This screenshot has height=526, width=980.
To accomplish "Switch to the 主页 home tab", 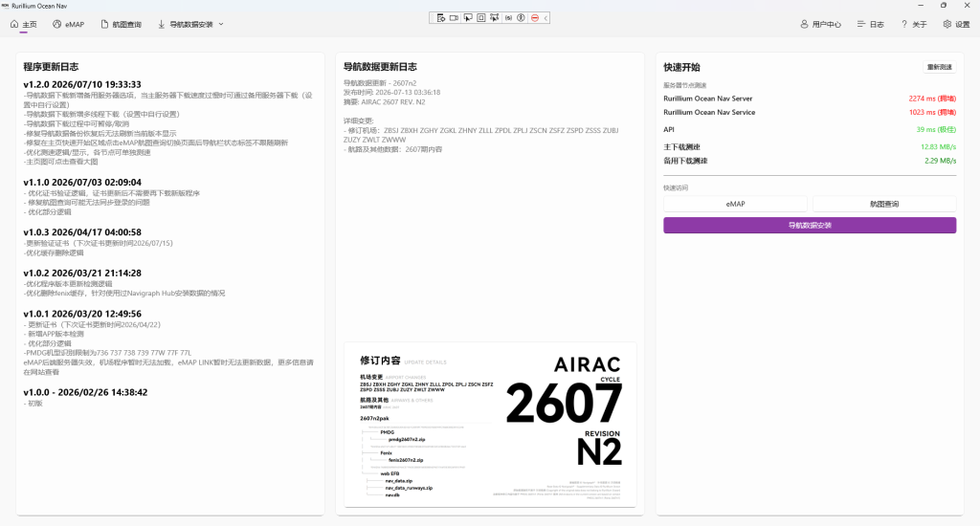I will [24, 24].
